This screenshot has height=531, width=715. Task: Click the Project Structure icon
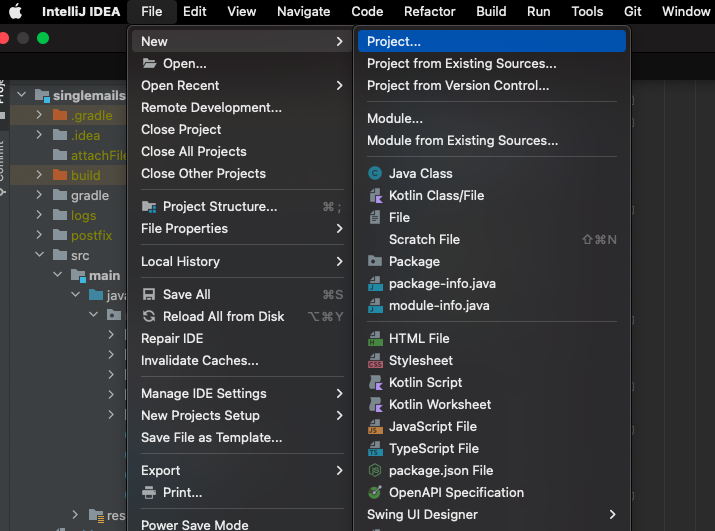[x=149, y=207]
